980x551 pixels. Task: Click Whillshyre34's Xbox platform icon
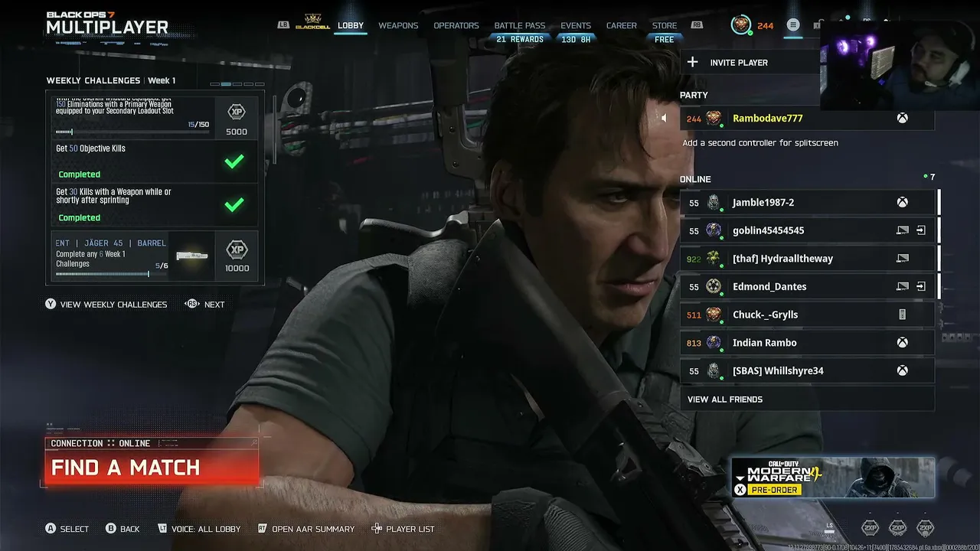(903, 370)
